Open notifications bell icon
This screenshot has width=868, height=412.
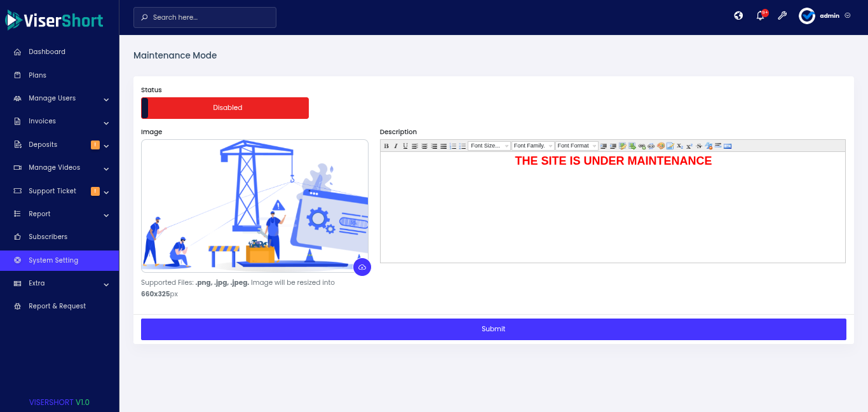coord(760,16)
